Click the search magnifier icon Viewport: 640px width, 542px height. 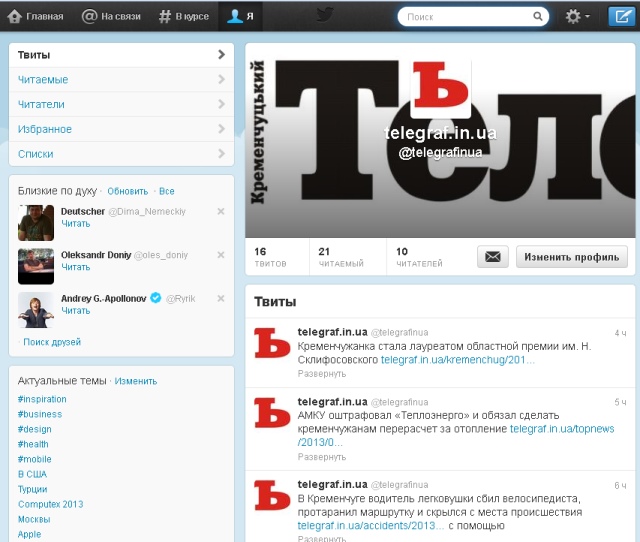pos(537,16)
